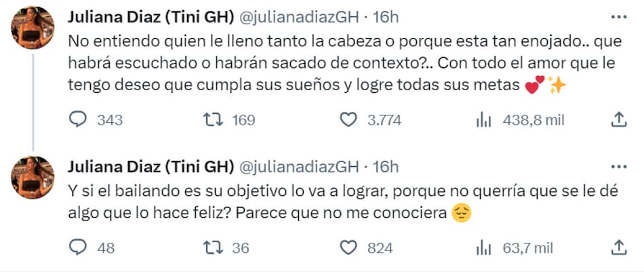Like the second tweet with 824 likes

(x=348, y=248)
